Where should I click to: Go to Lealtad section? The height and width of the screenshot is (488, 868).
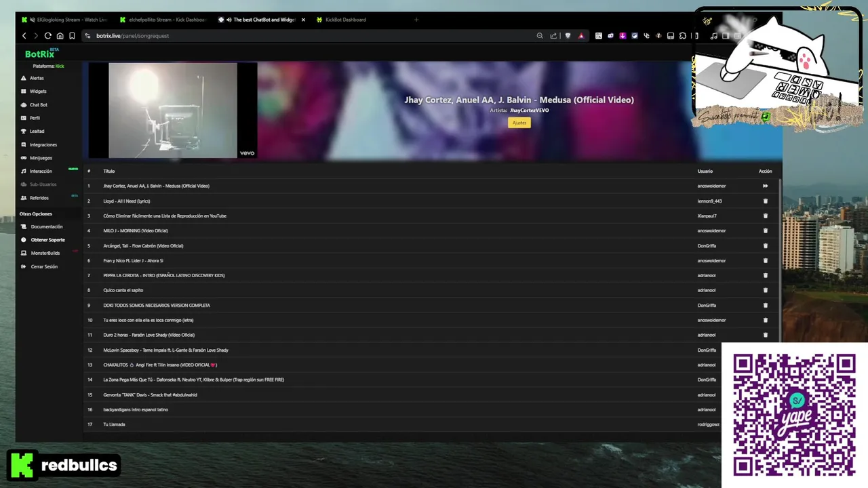tap(37, 131)
